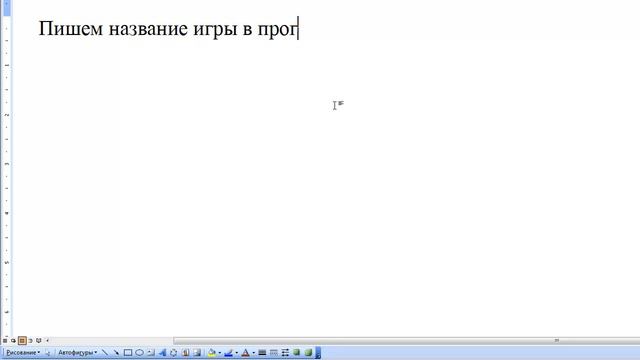Insert a diagram or organization chart
This screenshot has width=640, height=360.
pyautogui.click(x=173, y=352)
